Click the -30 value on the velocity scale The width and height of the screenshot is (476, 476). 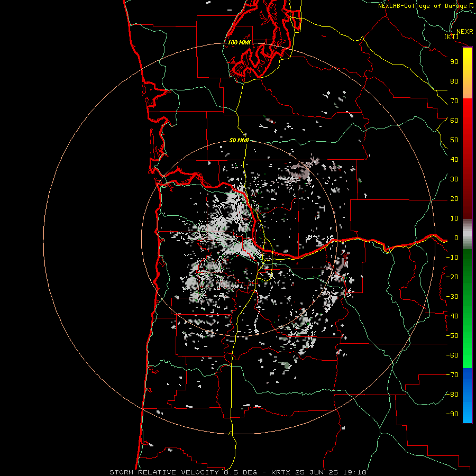[x=452, y=297]
